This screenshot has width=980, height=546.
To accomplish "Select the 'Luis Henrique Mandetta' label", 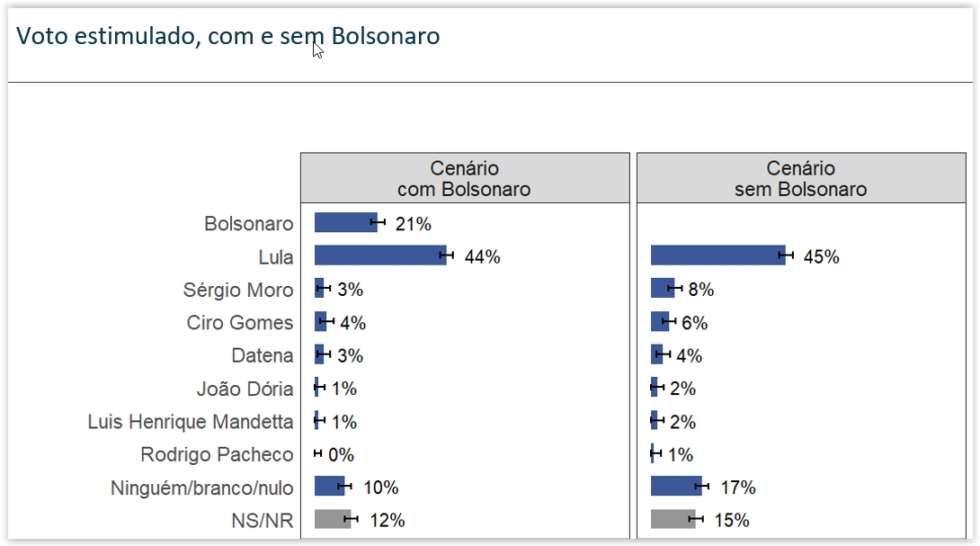I will (191, 421).
